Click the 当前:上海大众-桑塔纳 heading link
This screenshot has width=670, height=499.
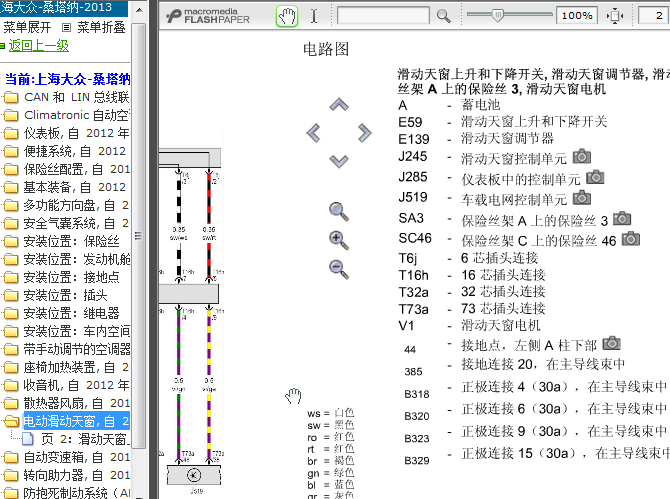(x=68, y=79)
